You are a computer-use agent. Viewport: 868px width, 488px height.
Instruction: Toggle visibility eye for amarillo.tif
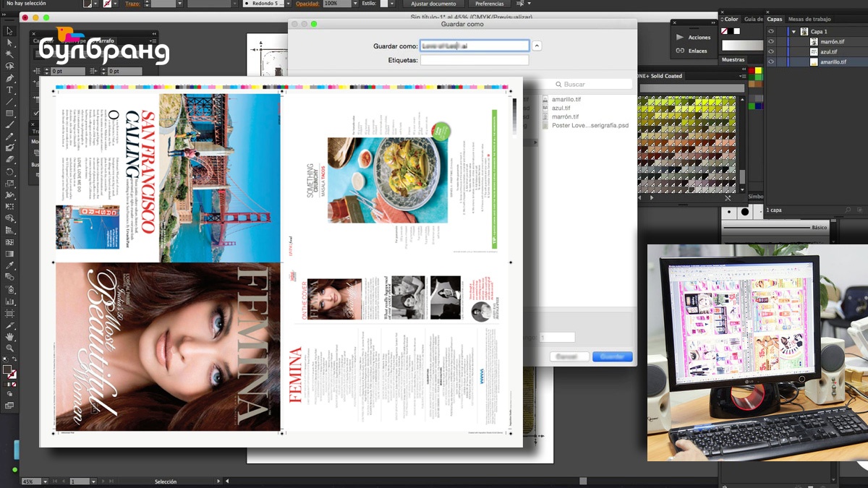point(771,62)
